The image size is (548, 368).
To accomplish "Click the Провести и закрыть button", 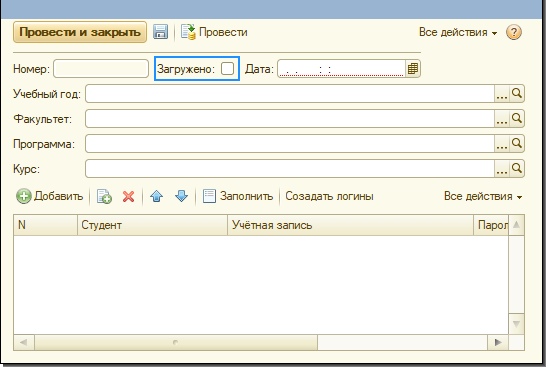I will tap(80, 32).
